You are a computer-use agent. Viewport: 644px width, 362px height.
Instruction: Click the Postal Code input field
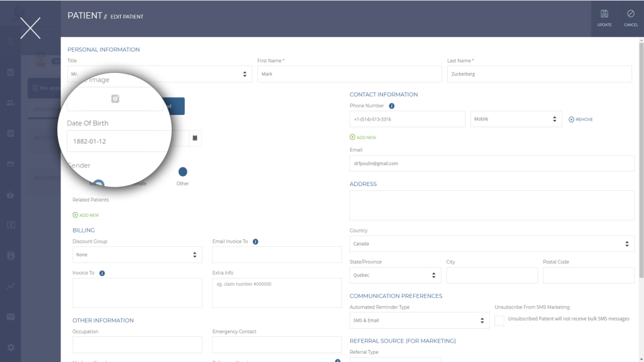tap(588, 275)
